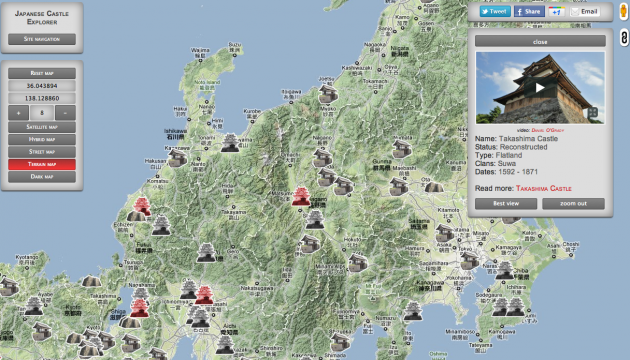630x360 pixels.
Task: Select the castle marker at Tokyo
Action: [x=469, y=260]
